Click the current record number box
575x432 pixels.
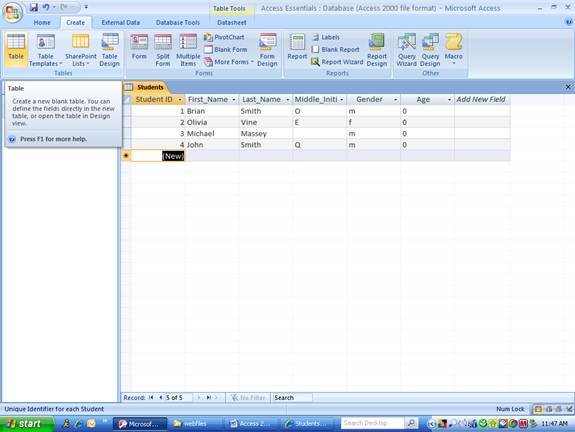tap(178, 398)
